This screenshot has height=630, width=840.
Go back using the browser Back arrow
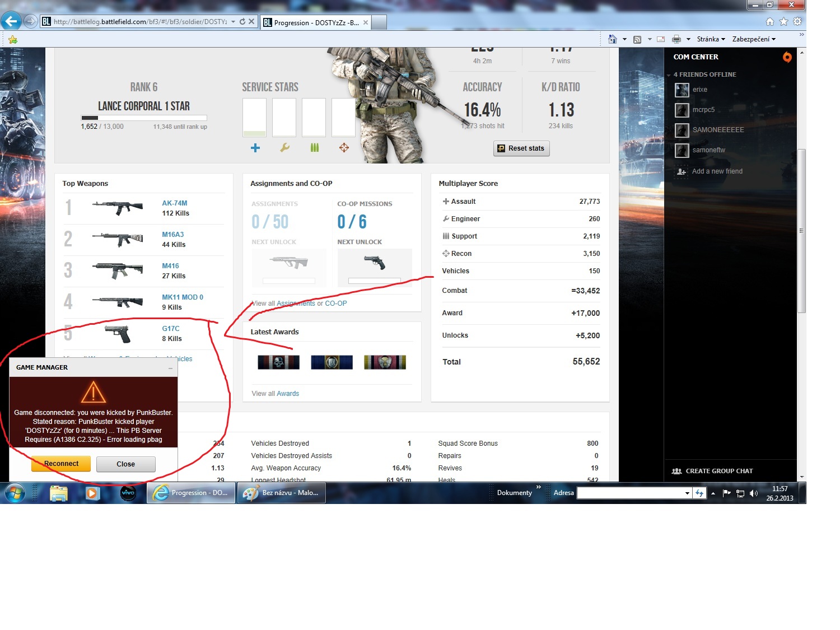[x=11, y=21]
